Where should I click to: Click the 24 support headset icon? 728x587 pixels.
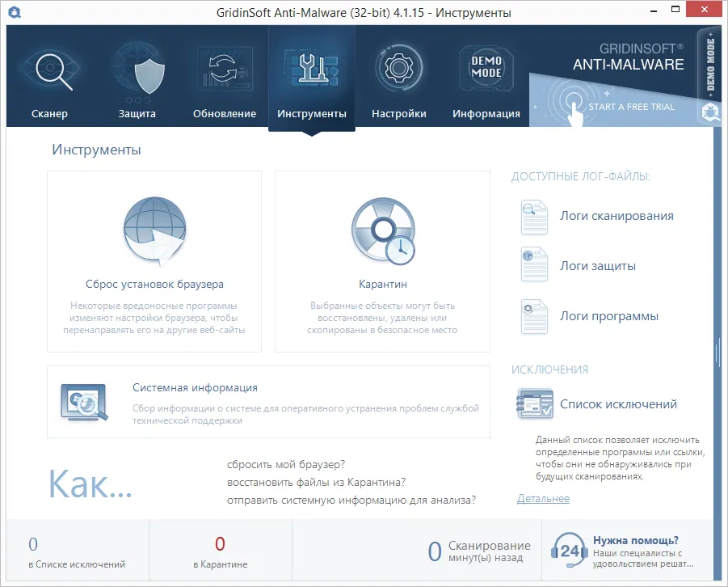tap(568, 551)
